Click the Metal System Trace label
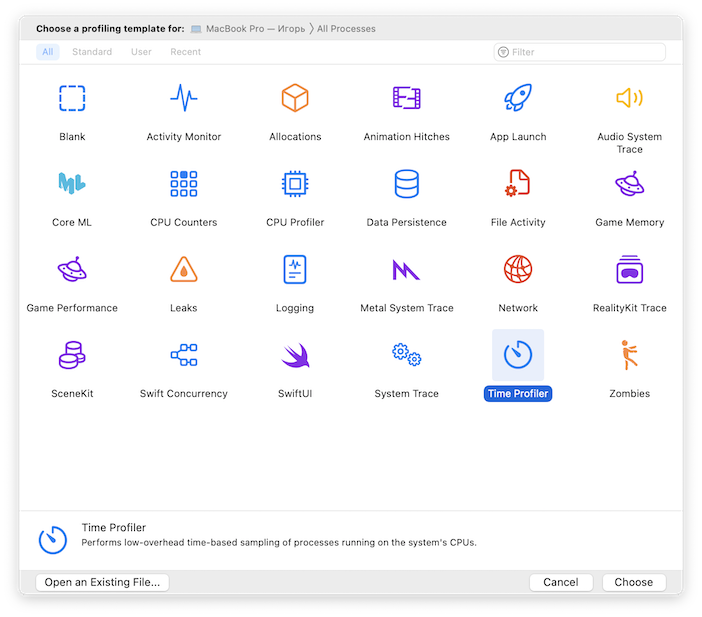The width and height of the screenshot is (702, 617). click(x=407, y=308)
